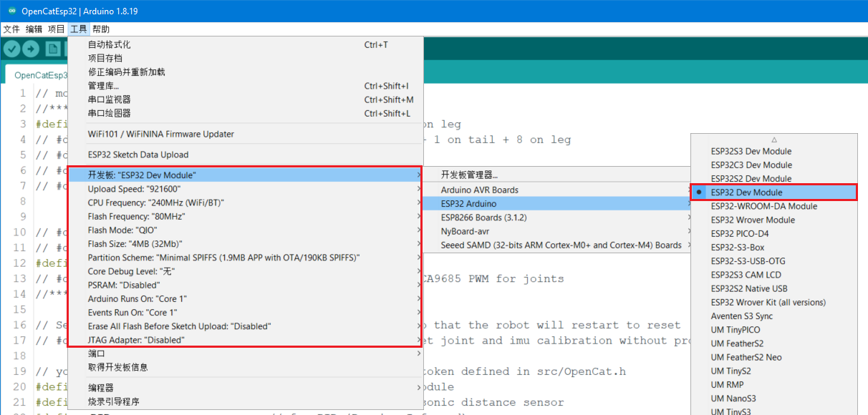Select the ESP32S3 CAM LCD board

tap(774, 275)
